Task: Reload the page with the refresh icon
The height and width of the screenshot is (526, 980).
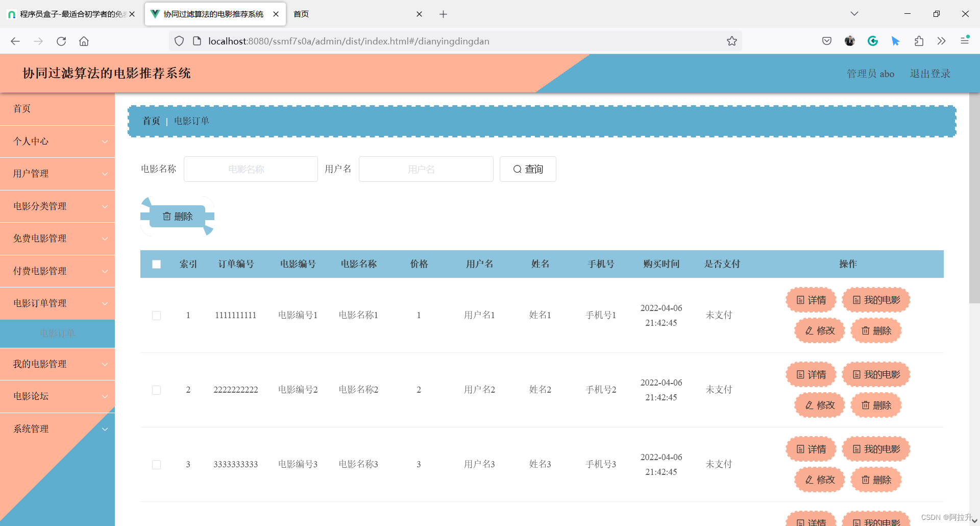Action: coord(61,41)
